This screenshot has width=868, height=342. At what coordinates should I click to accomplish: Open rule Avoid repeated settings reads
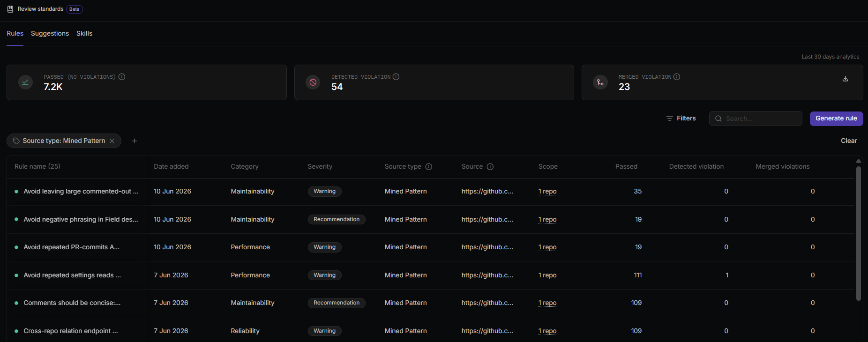click(72, 275)
